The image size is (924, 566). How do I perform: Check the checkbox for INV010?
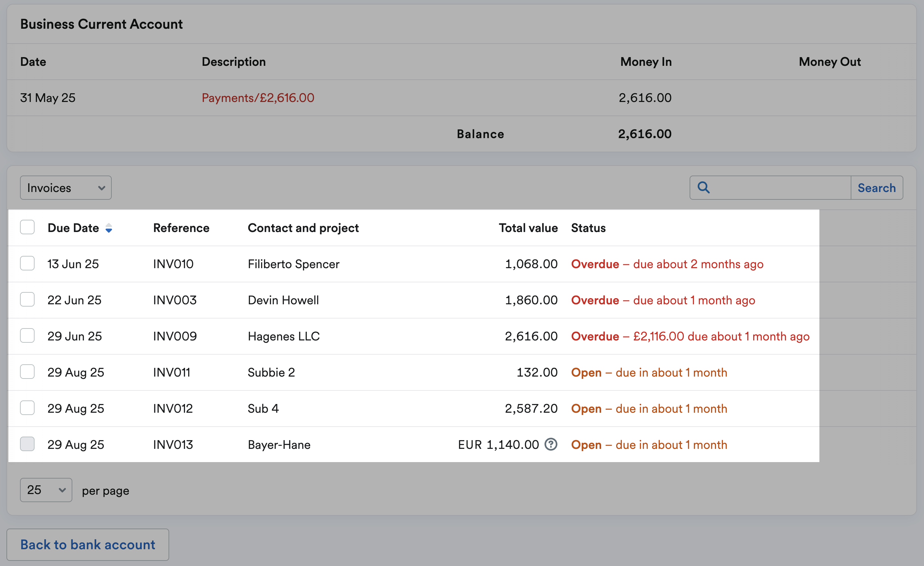[27, 263]
